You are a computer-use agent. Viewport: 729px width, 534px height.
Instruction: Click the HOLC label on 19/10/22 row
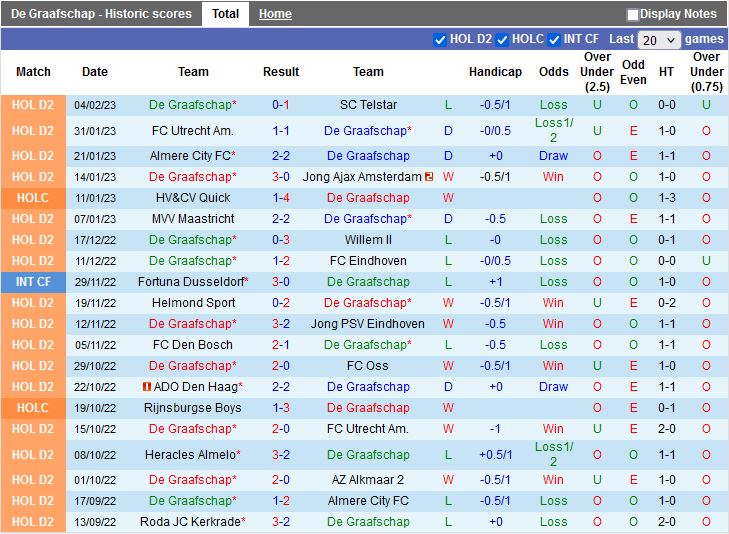[x=33, y=408]
